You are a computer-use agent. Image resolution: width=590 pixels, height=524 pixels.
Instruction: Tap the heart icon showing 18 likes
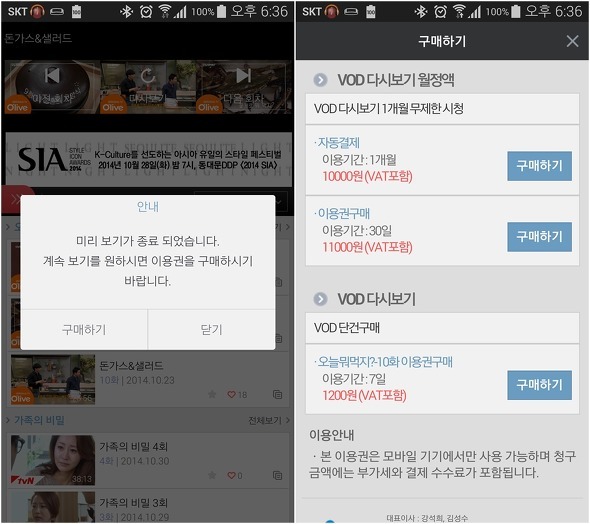coord(231,394)
